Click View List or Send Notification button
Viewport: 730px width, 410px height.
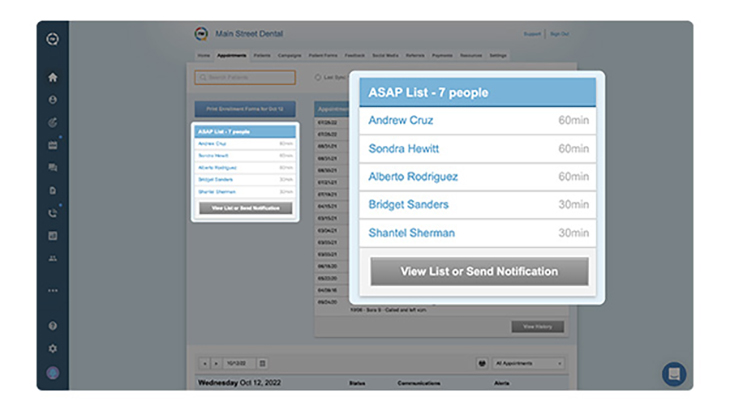479,271
